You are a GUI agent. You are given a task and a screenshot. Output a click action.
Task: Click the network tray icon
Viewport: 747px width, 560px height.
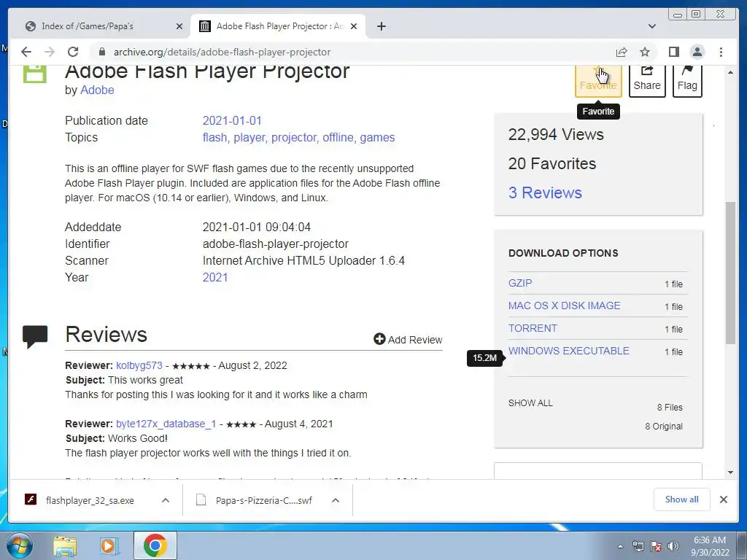pos(638,546)
